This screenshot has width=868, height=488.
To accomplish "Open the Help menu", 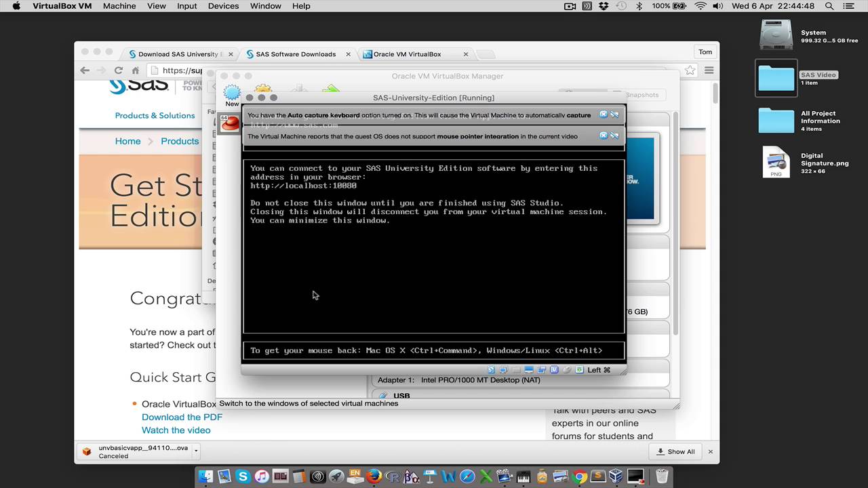I will point(301,6).
